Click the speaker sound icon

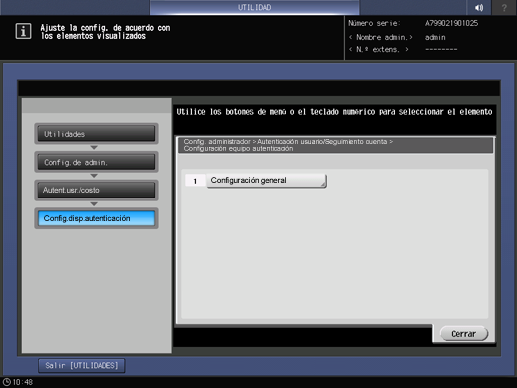click(x=479, y=7)
